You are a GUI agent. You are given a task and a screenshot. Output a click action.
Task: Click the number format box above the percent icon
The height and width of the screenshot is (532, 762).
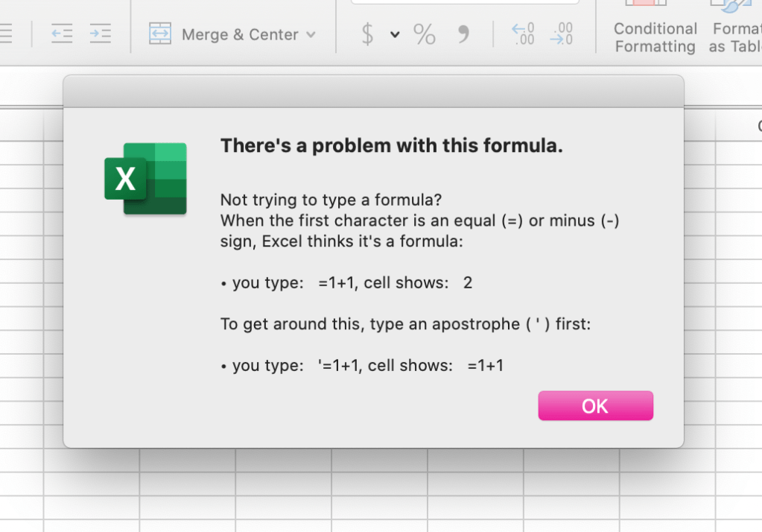coord(465,2)
